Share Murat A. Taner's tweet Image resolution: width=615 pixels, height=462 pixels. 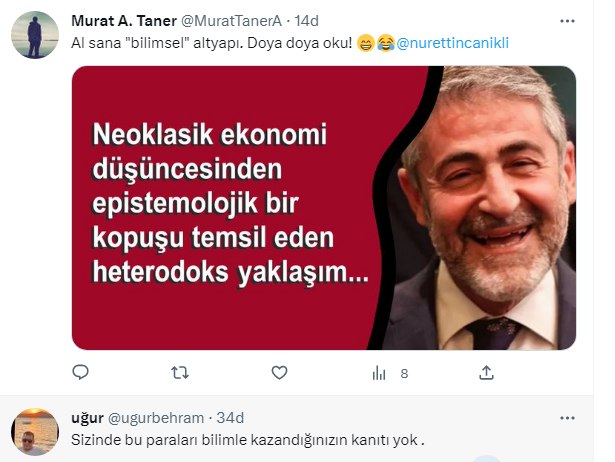click(x=486, y=373)
